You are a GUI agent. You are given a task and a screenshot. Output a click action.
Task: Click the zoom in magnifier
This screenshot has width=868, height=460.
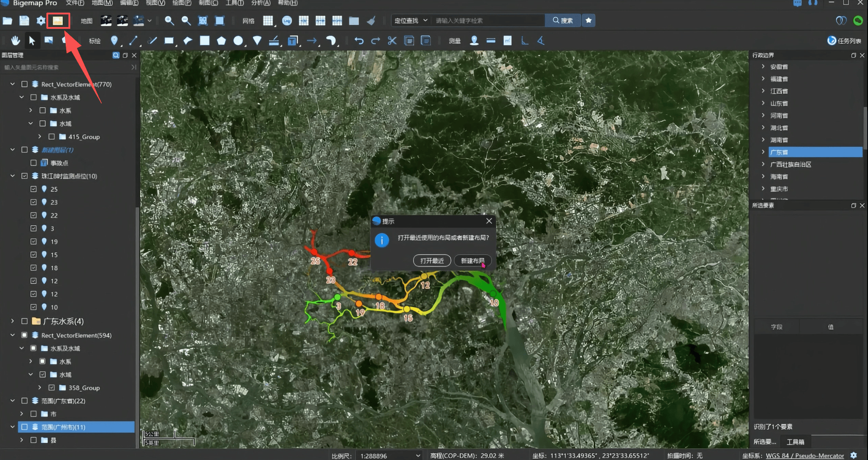coord(169,21)
